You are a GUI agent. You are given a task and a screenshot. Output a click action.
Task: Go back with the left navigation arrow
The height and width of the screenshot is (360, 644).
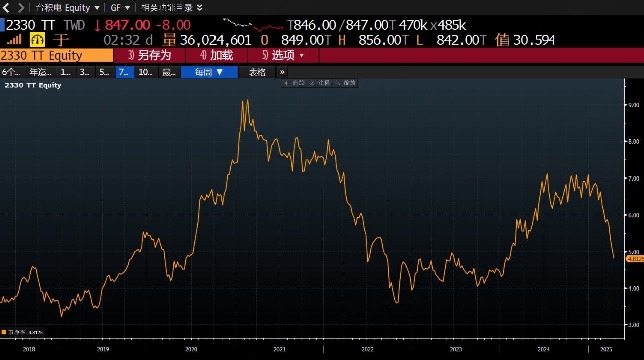[7, 8]
